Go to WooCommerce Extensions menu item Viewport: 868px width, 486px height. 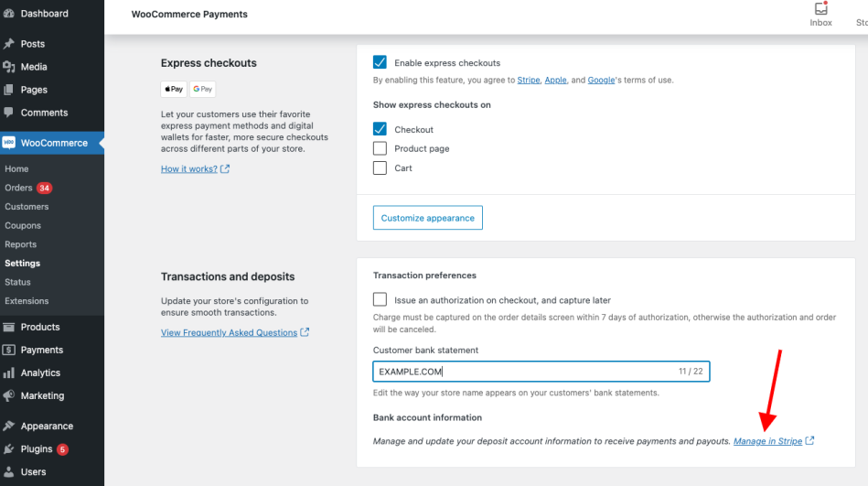tap(27, 301)
